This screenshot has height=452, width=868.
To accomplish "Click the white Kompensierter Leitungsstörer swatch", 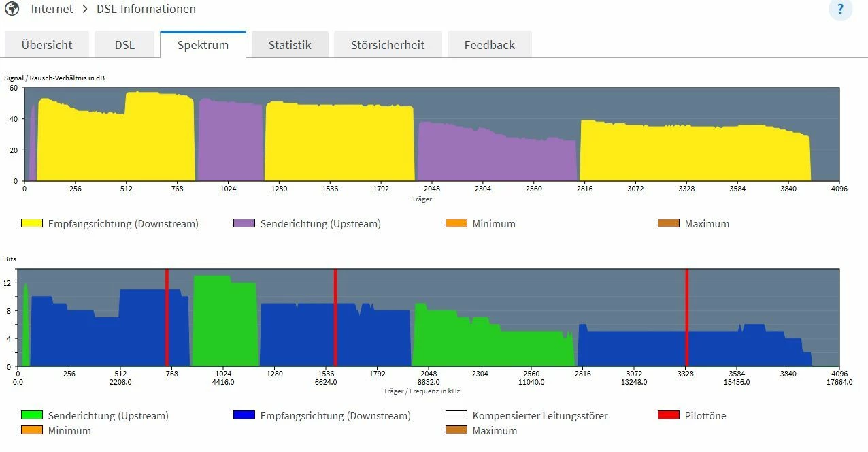I will tap(456, 415).
